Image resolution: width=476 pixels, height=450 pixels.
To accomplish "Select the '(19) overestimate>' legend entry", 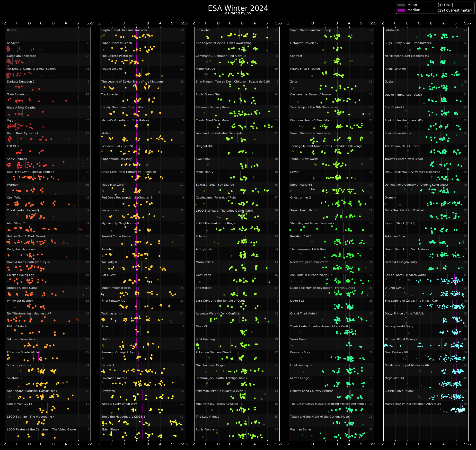I will [x=455, y=10].
